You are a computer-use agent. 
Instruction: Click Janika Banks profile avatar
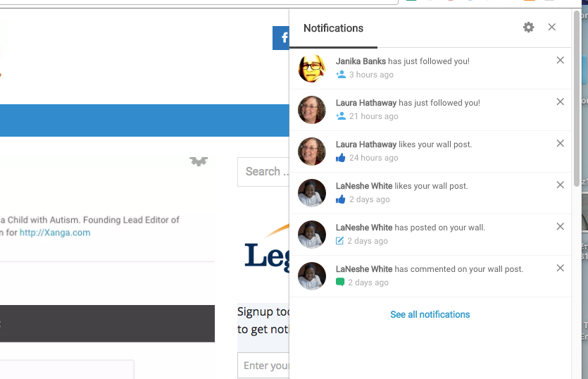pyautogui.click(x=312, y=68)
